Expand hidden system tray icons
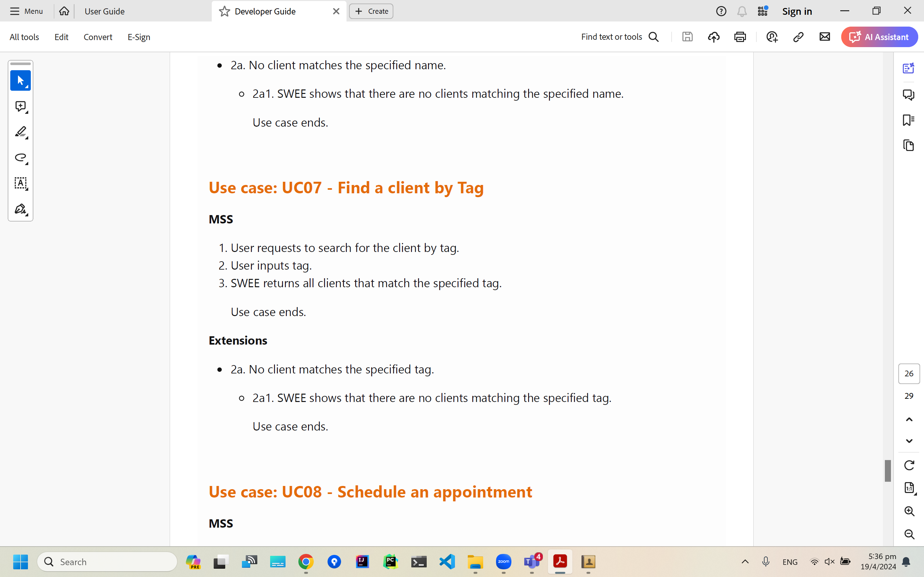 click(745, 562)
